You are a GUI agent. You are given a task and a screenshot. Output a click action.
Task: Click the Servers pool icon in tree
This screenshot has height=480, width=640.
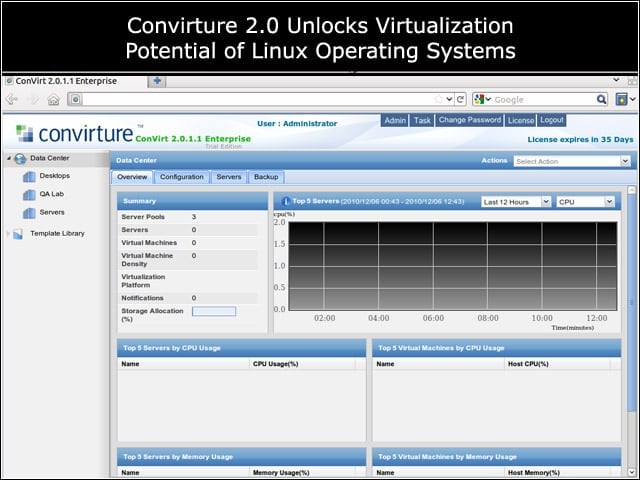tap(29, 213)
